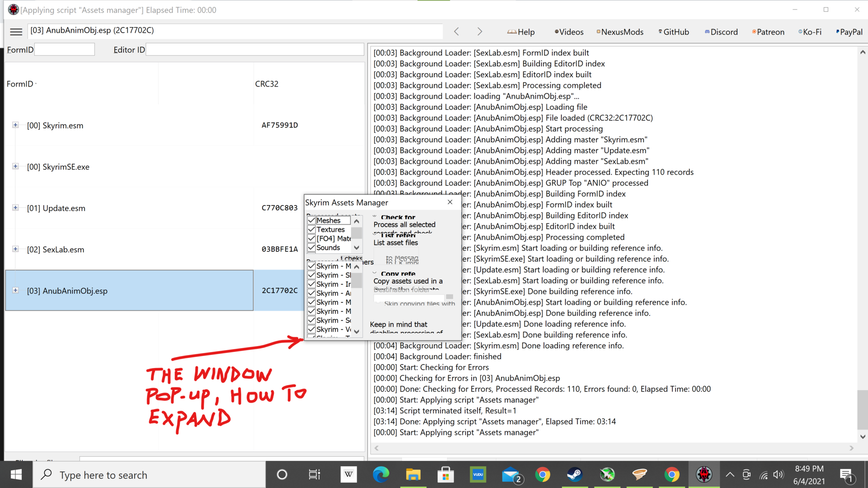Open the Patreon link
The width and height of the screenshot is (868, 488).
(x=768, y=32)
